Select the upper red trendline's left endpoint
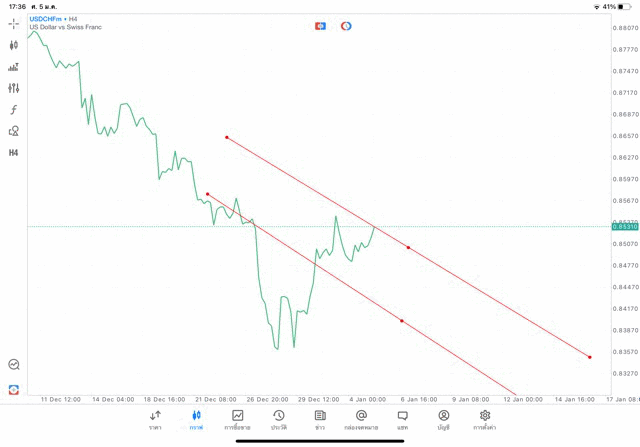 click(x=227, y=137)
